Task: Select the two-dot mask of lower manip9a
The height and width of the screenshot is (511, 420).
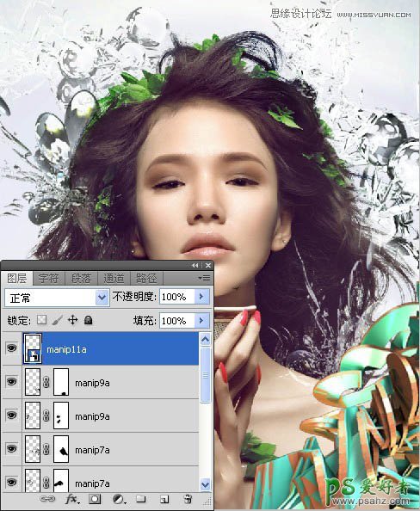Action: [61, 416]
